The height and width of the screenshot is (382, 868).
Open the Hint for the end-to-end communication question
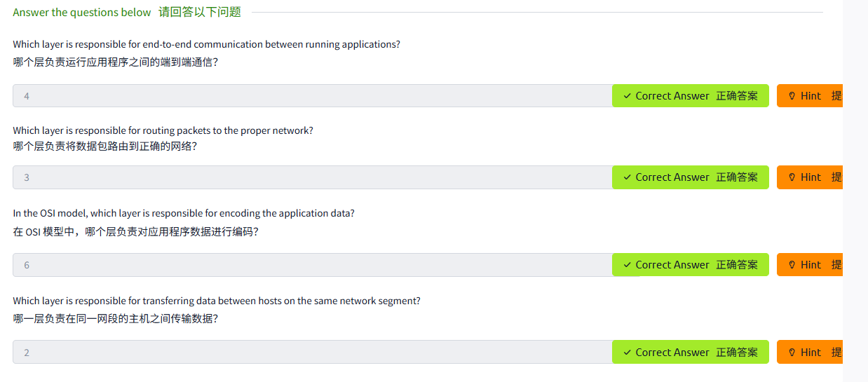pos(810,96)
